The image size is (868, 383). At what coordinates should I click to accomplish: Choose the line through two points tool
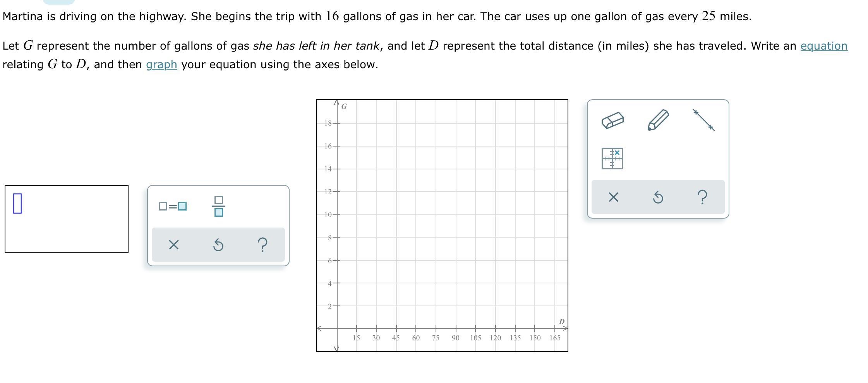(x=703, y=120)
